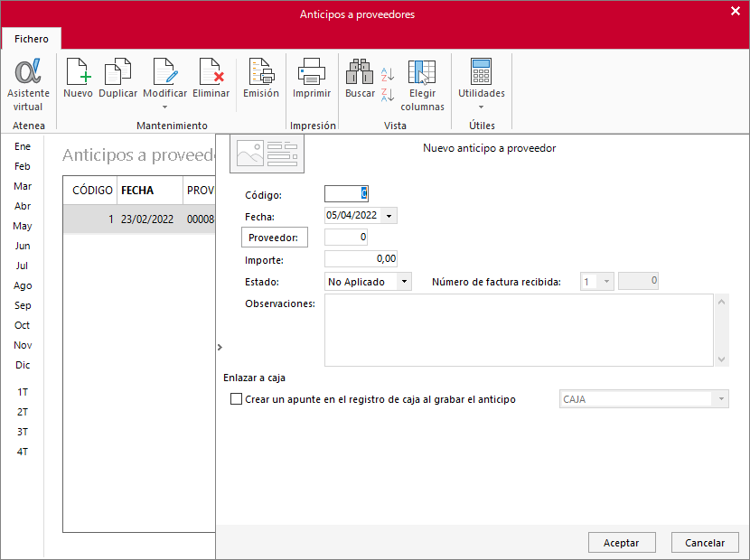The width and height of the screenshot is (750, 560).
Task: Click the Buscar binoculars icon
Action: (360, 71)
